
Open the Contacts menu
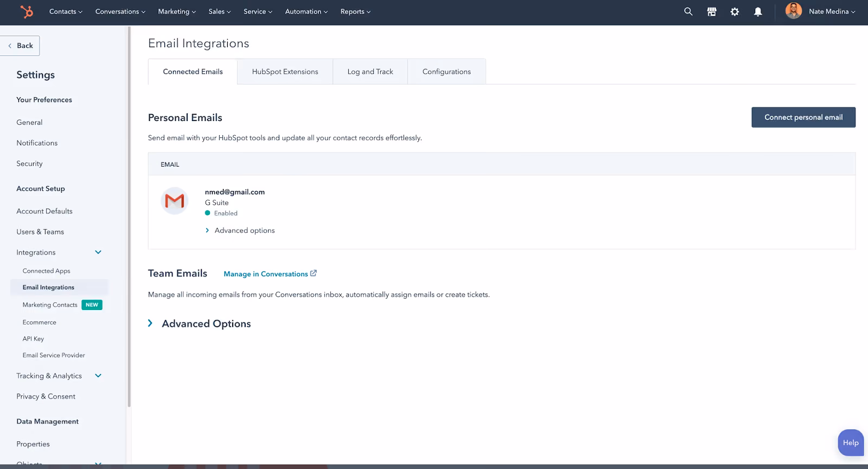click(66, 11)
